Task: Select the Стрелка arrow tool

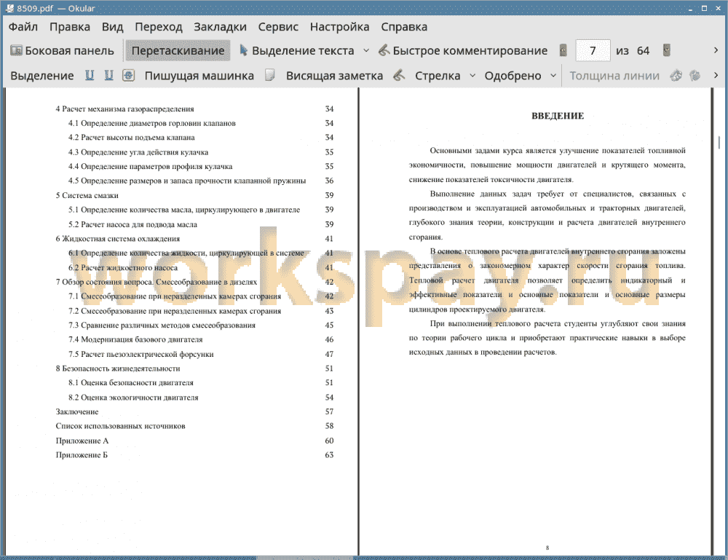Action: click(x=438, y=76)
